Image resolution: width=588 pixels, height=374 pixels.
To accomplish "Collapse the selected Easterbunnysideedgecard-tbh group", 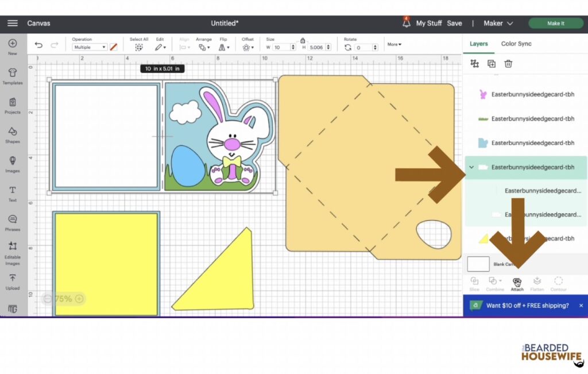I will tap(471, 167).
